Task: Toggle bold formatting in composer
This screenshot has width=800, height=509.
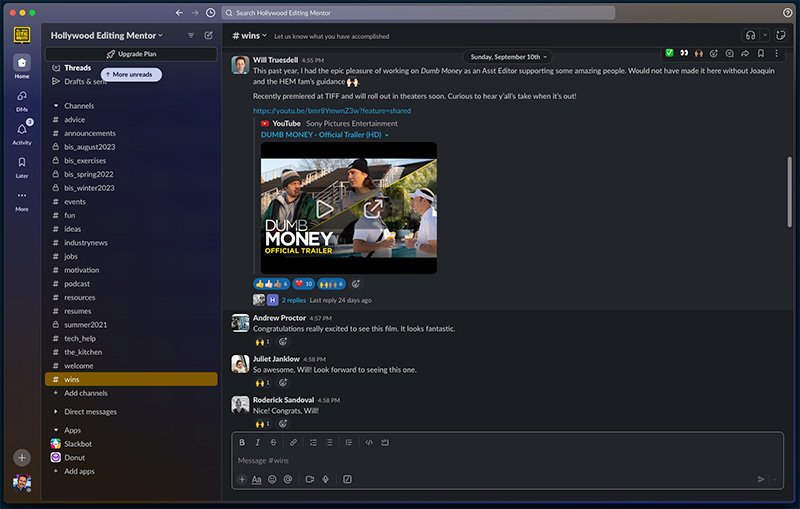Action: tap(242, 443)
